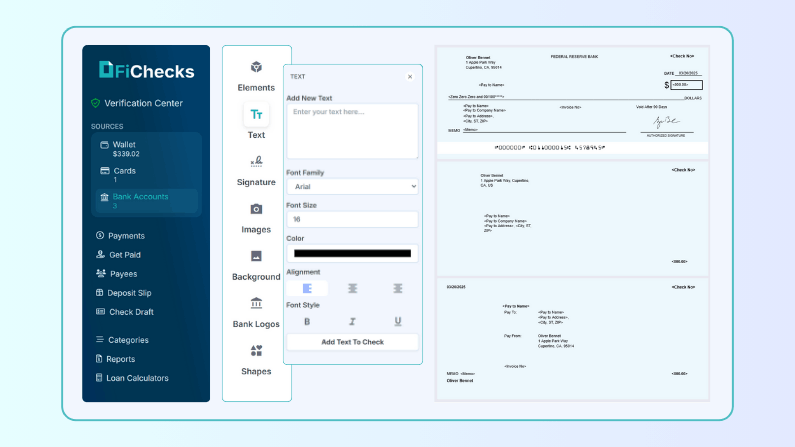The width and height of the screenshot is (795, 447).
Task: Close the TEXT panel
Action: click(x=410, y=77)
